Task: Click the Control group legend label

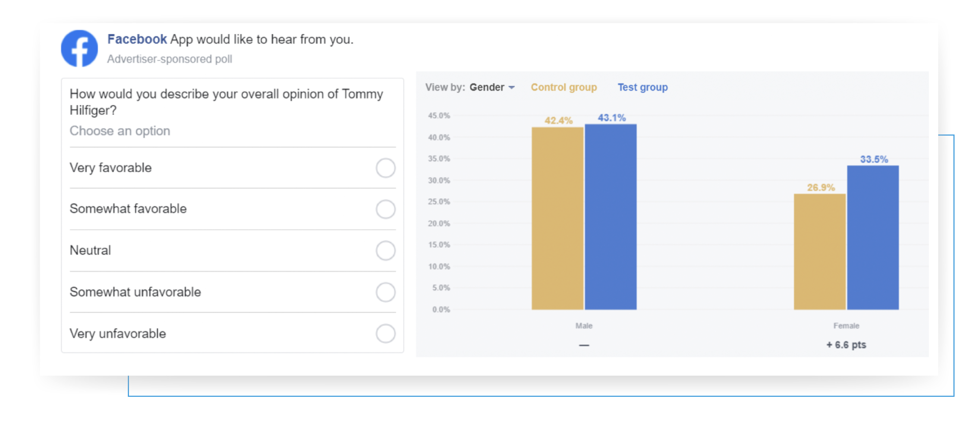Action: click(564, 88)
